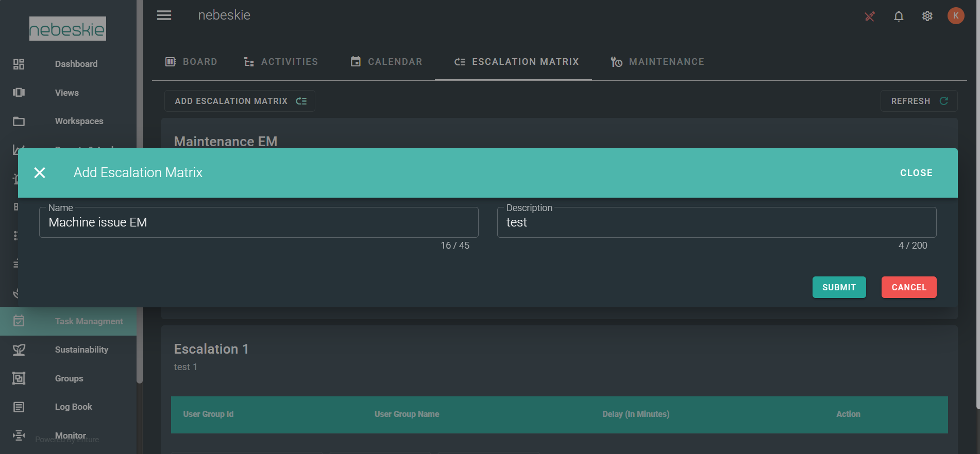Switch to the Calendar tab

point(386,62)
